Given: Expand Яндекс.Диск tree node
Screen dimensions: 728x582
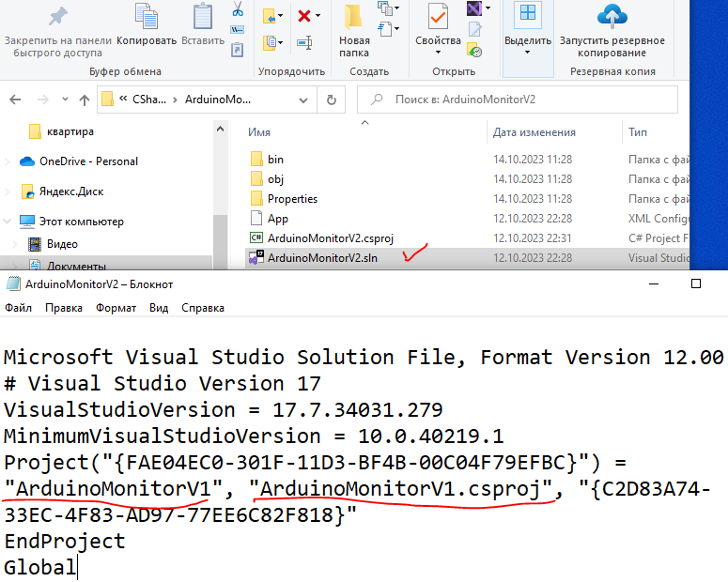Looking at the screenshot, I should pyautogui.click(x=7, y=191).
